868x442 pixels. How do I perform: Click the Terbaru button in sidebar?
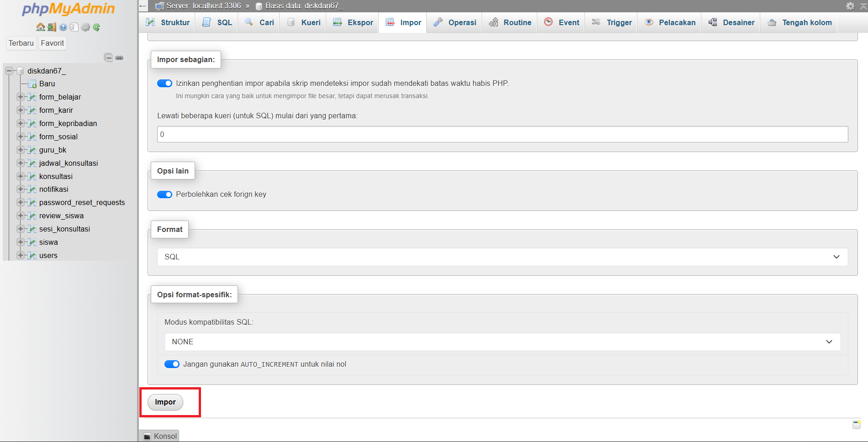click(x=21, y=43)
